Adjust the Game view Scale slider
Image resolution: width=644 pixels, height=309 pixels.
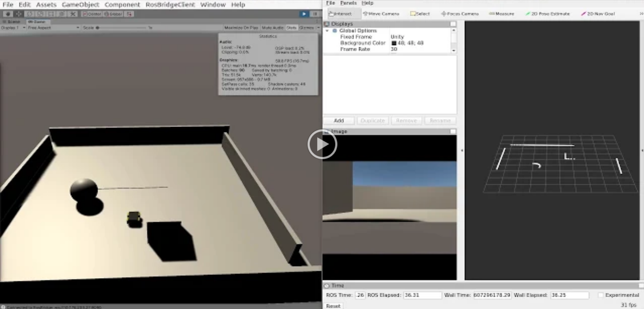[121, 28]
